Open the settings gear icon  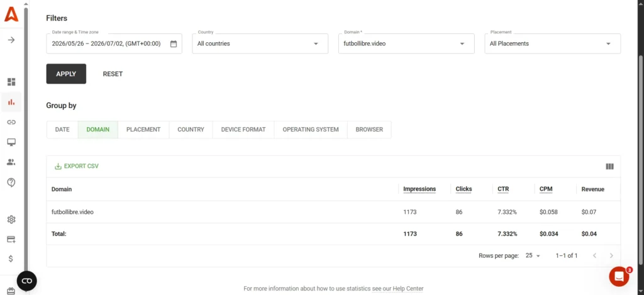coord(11,220)
